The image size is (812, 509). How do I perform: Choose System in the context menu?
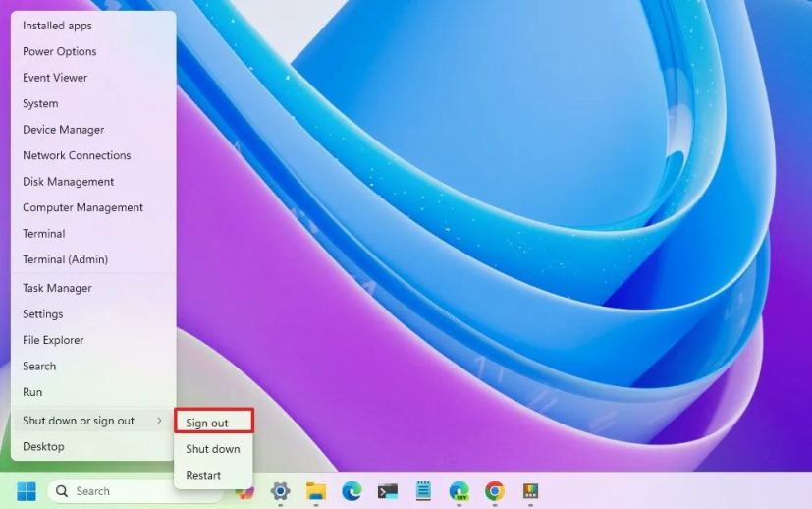click(x=93, y=103)
